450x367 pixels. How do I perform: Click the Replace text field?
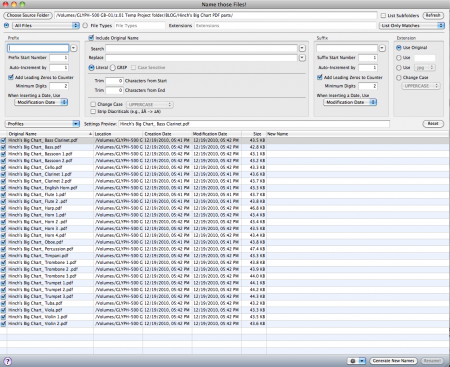point(201,58)
